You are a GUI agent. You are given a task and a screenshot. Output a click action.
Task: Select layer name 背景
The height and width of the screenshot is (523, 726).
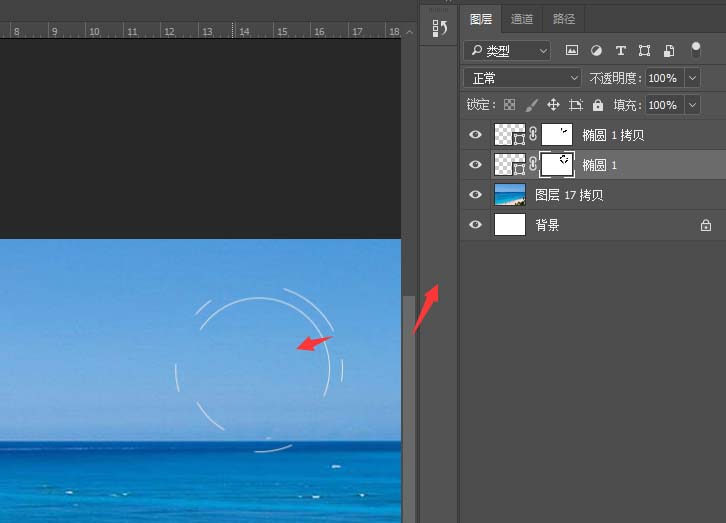(x=547, y=225)
